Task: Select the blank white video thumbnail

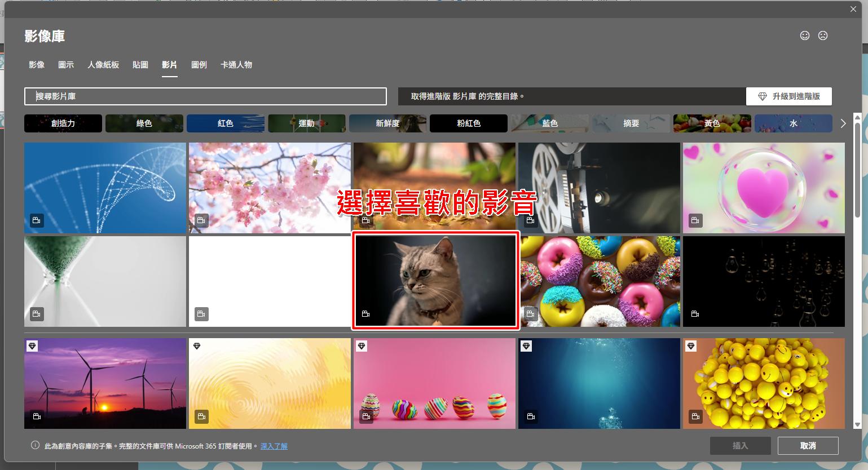Action: point(270,281)
